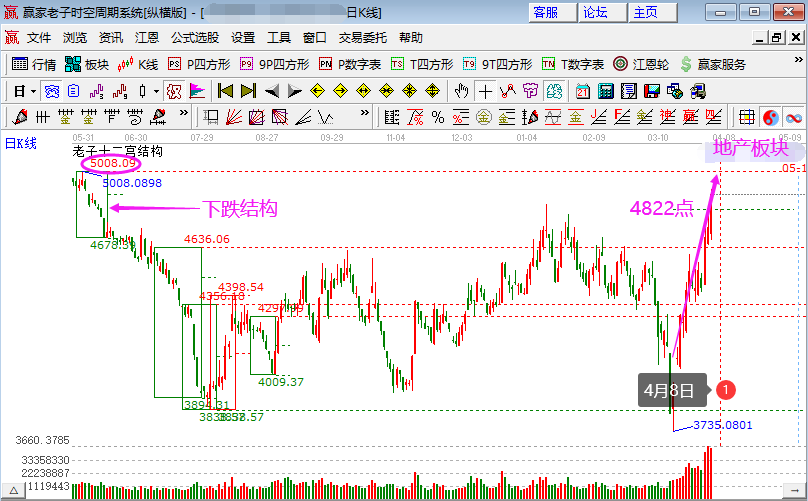Click the yellow diamond compress-horizontal icon
Viewport: 808px width, 501px height.
pos(386,92)
